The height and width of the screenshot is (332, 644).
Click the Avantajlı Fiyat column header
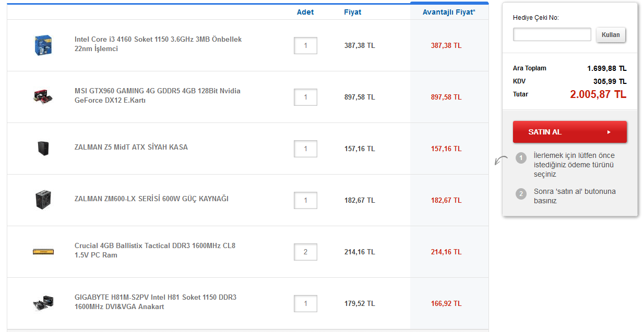[449, 12]
